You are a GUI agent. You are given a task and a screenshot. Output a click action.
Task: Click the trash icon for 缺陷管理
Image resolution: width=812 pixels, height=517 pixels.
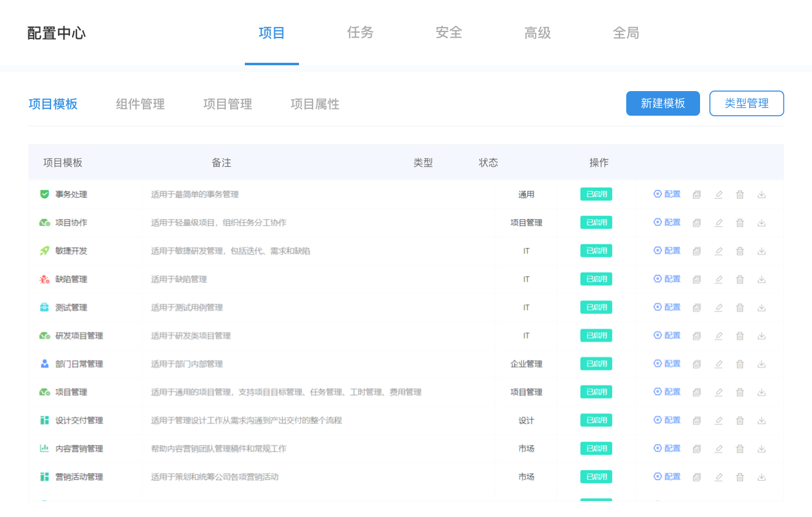click(740, 279)
